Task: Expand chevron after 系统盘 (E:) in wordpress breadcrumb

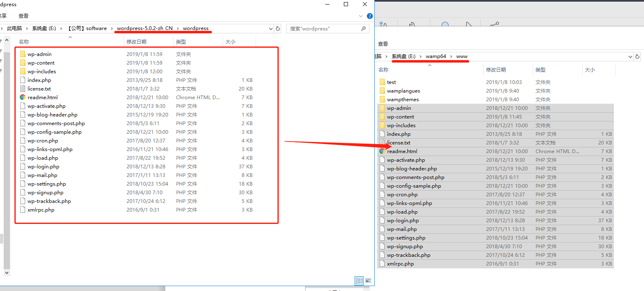Action: (61, 28)
